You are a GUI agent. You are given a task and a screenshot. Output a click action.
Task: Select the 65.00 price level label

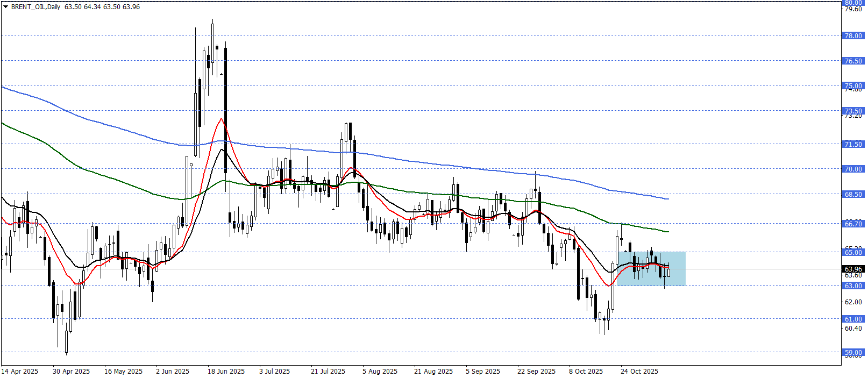point(853,252)
